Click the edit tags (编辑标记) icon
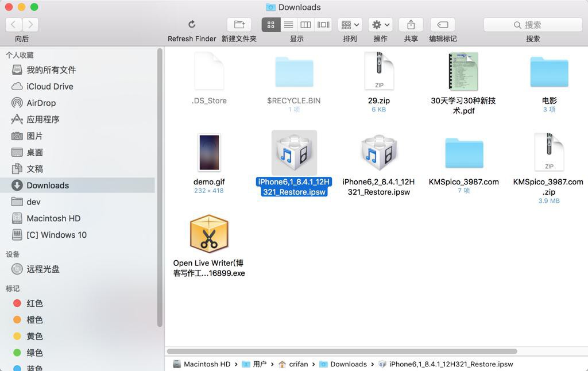Screen dimensions: 588x371 coord(443,25)
